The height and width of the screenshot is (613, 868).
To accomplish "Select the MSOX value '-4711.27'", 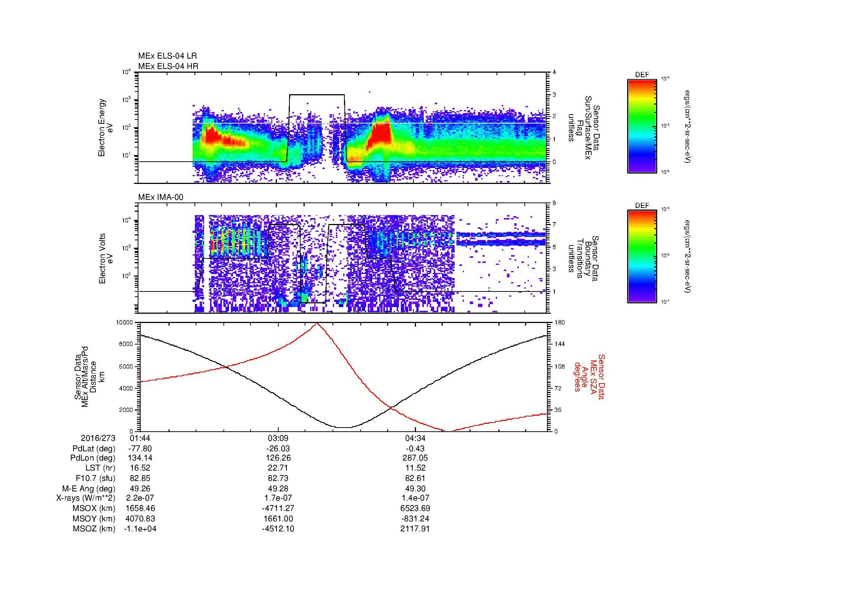I will (278, 508).
